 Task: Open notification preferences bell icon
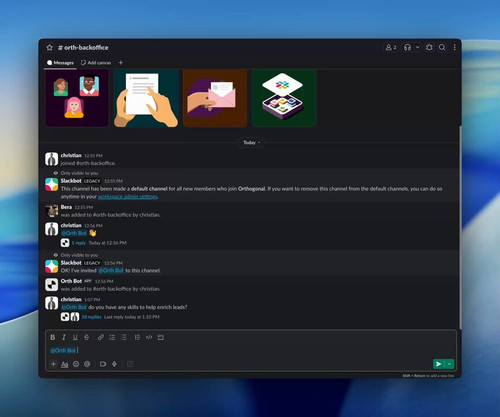coord(429,47)
